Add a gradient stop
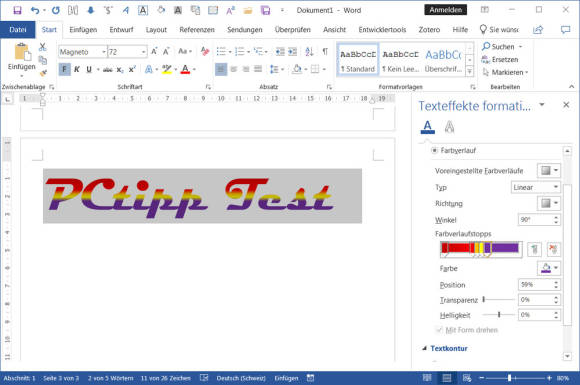Screen dimensions: 580x385 coord(534,249)
